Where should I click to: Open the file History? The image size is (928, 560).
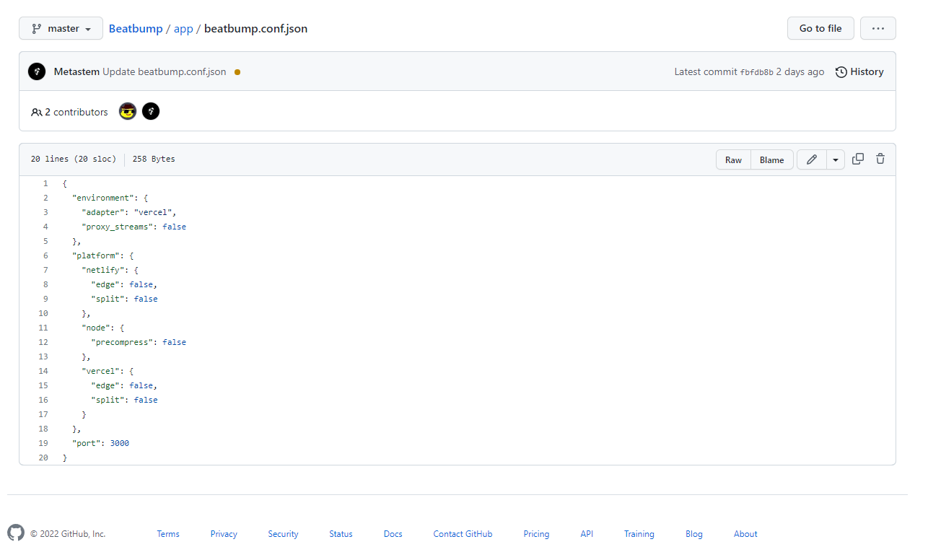pos(859,71)
